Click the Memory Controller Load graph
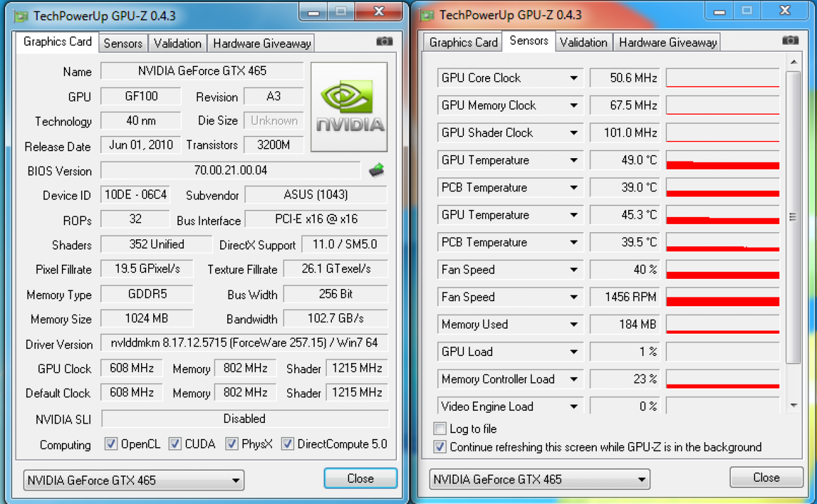 [723, 380]
